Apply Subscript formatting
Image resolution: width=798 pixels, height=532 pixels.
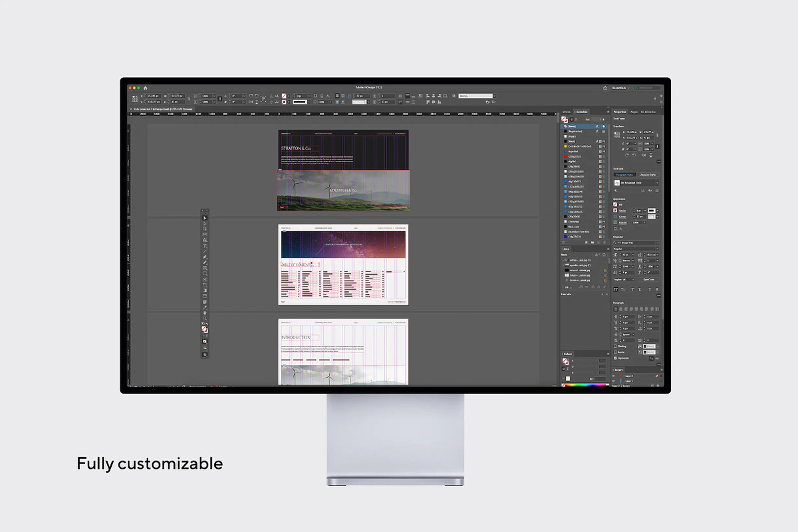(x=640, y=289)
